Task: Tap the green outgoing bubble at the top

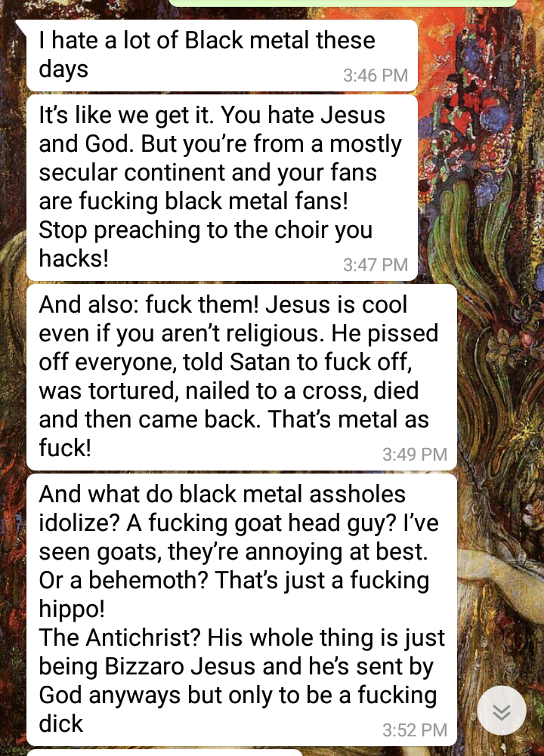Action: click(343, 3)
